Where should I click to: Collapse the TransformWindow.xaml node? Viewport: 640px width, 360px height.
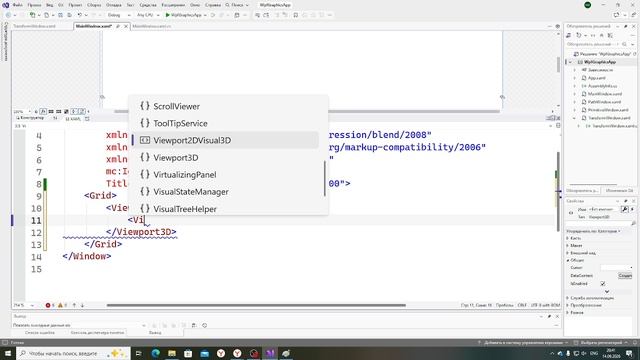coord(574,118)
